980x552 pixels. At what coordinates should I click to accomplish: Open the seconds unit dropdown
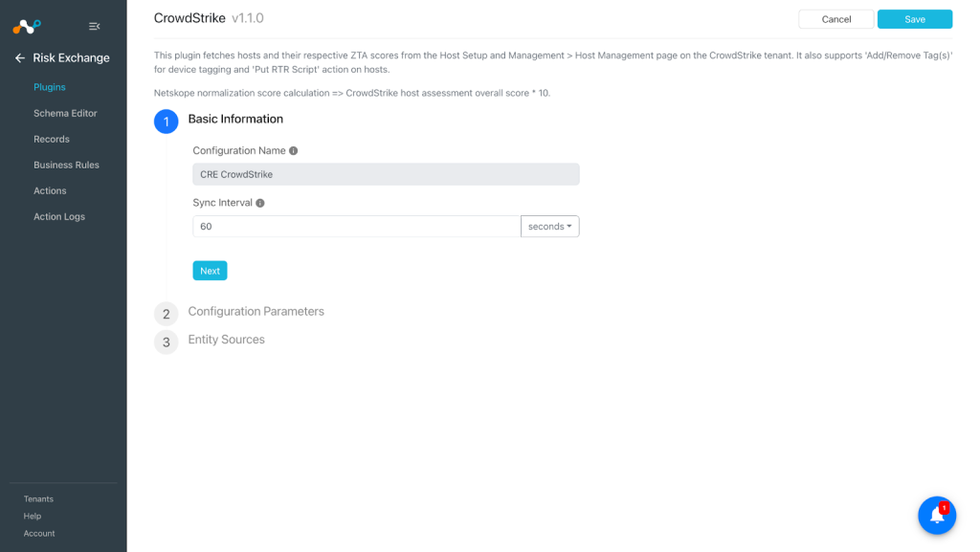click(x=550, y=226)
